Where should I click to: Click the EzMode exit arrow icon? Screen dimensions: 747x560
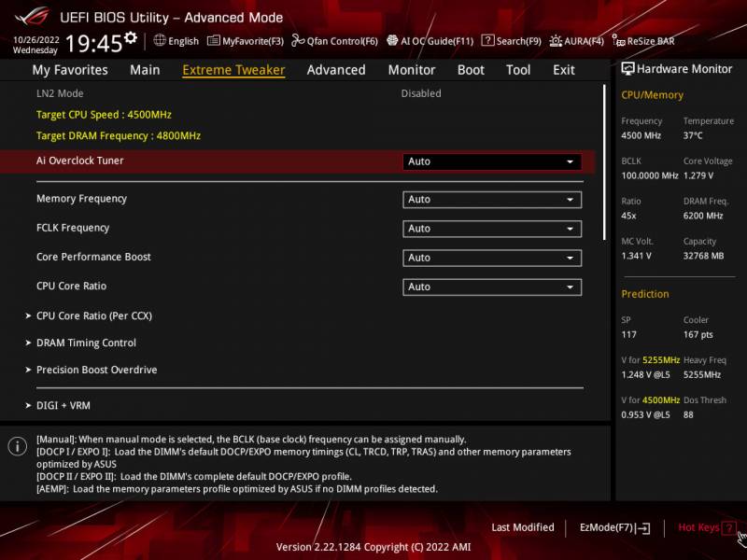pyautogui.click(x=642, y=527)
